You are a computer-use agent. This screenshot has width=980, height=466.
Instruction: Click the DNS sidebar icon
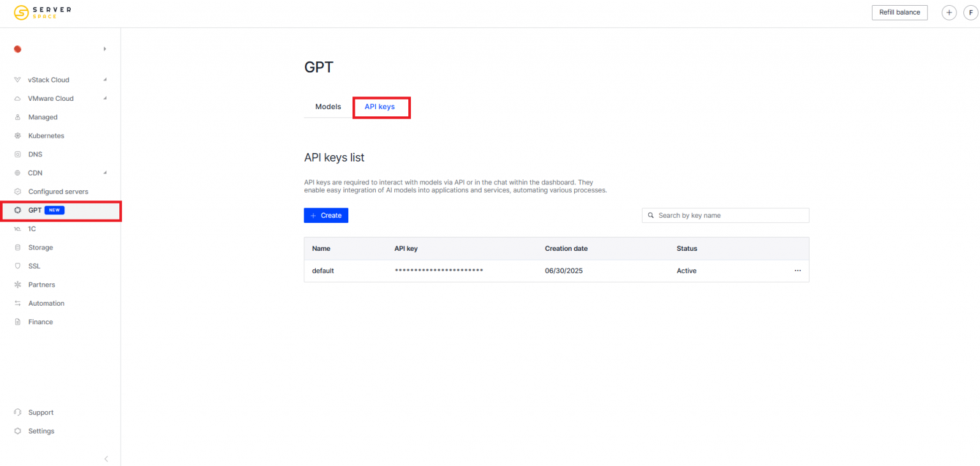(x=17, y=154)
